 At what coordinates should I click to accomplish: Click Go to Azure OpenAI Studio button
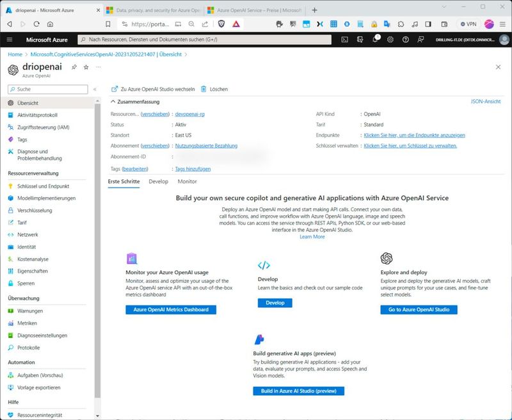[x=419, y=310]
